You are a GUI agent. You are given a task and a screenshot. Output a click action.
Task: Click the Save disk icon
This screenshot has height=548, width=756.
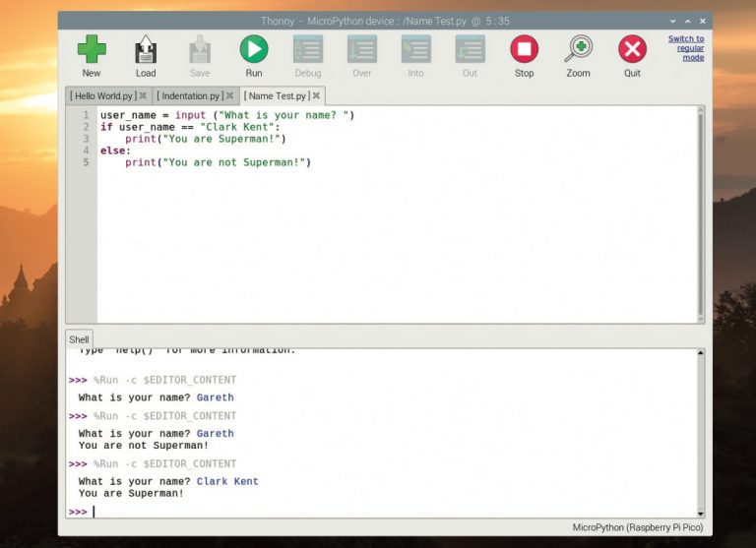click(200, 49)
